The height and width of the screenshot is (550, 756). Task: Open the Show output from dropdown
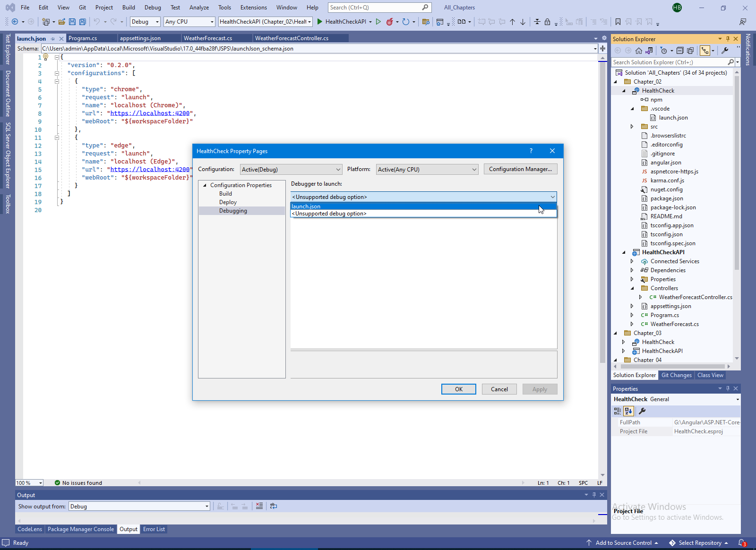click(139, 506)
